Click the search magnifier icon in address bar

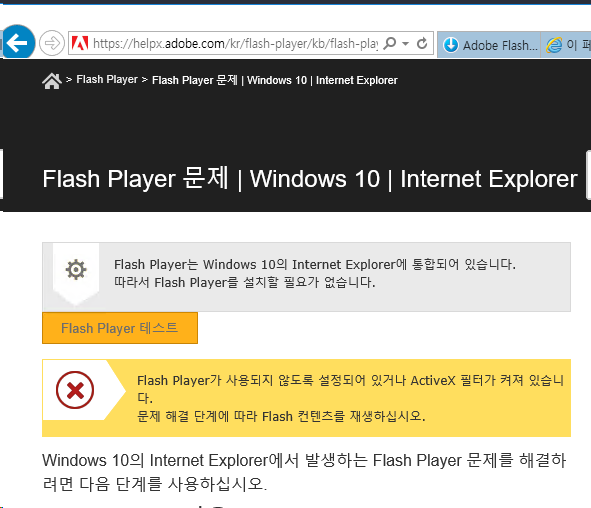pos(390,43)
